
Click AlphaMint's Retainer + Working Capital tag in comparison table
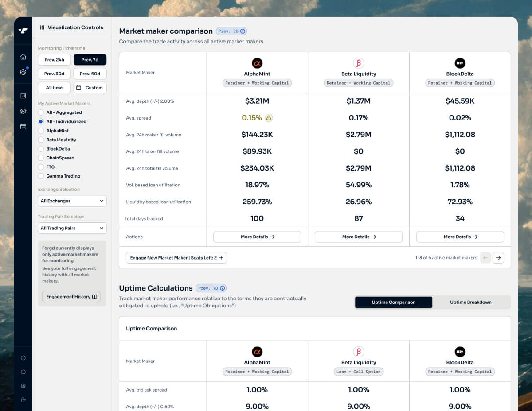[257, 83]
